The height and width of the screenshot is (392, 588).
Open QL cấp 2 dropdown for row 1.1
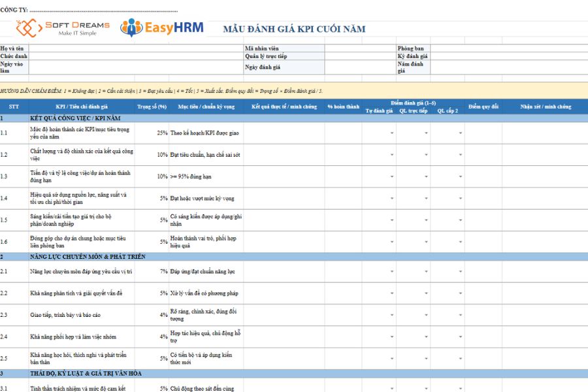461,133
